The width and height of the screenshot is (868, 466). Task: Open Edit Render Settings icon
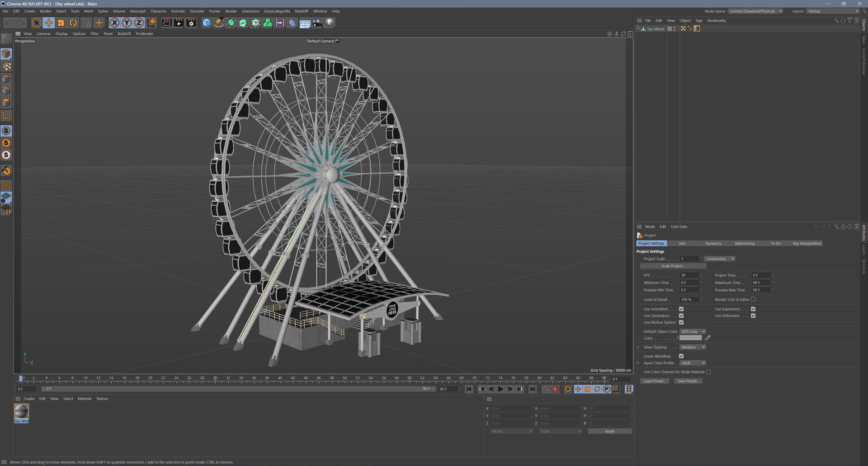pyautogui.click(x=191, y=23)
